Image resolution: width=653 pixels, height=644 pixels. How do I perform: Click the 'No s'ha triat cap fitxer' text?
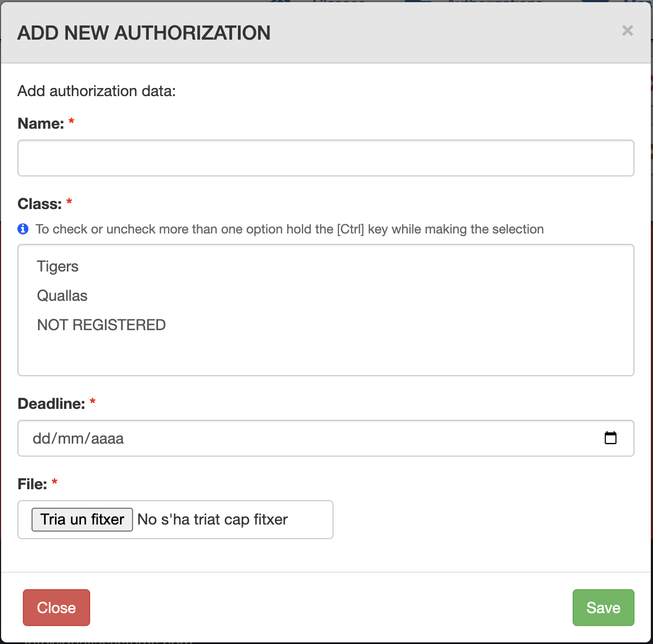coord(212,520)
